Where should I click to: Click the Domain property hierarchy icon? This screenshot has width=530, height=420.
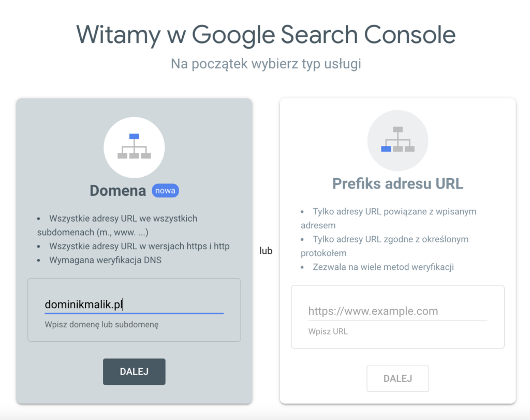tap(134, 147)
